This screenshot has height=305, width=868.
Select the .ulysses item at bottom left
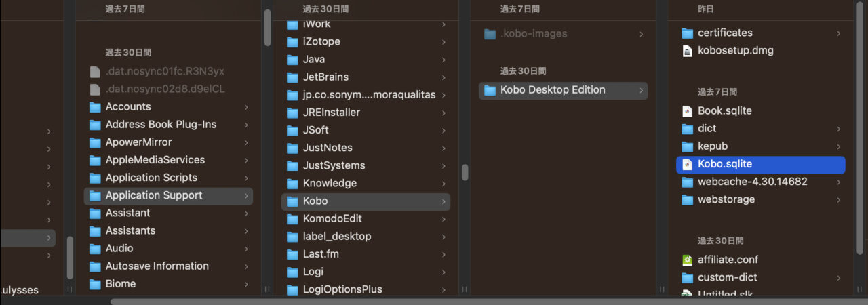click(19, 290)
